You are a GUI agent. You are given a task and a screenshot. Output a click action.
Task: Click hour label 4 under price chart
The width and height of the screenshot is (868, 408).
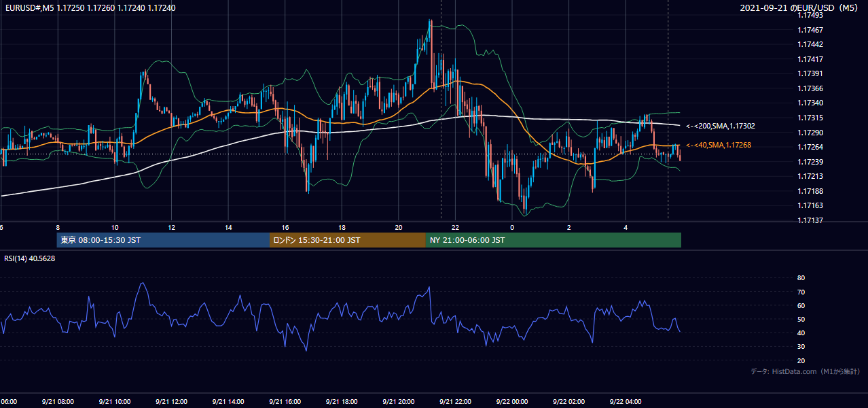tap(626, 228)
